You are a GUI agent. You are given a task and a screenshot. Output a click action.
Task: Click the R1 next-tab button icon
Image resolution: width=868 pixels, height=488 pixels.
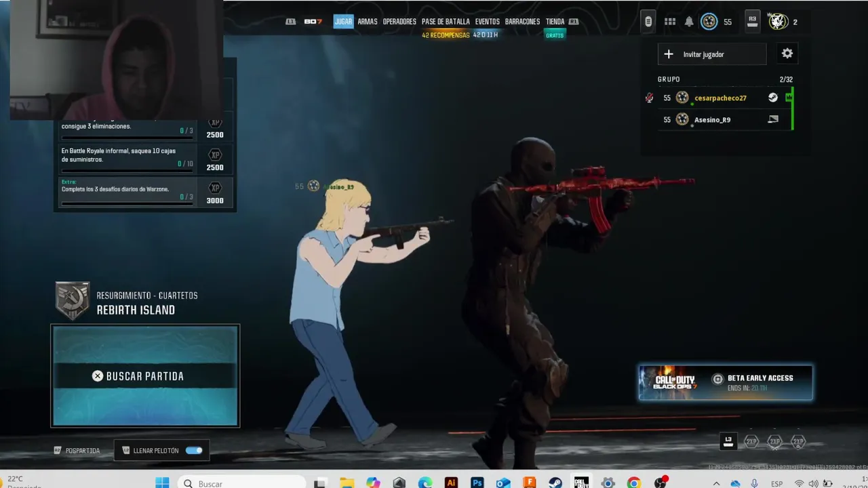coord(574,22)
